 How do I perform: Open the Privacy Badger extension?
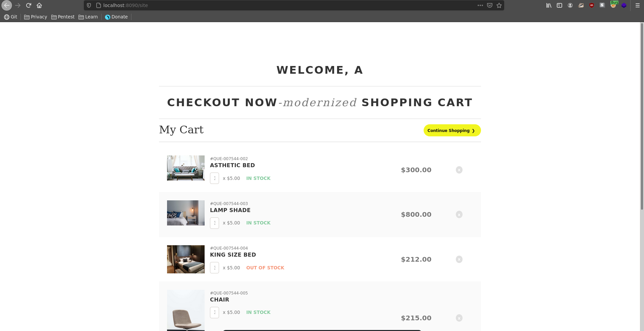(581, 5)
